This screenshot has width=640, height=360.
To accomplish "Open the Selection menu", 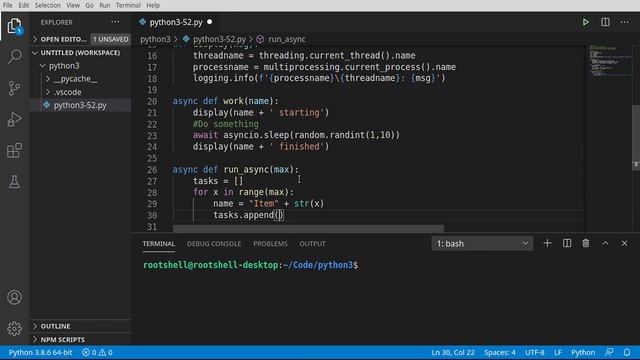I will point(47,5).
